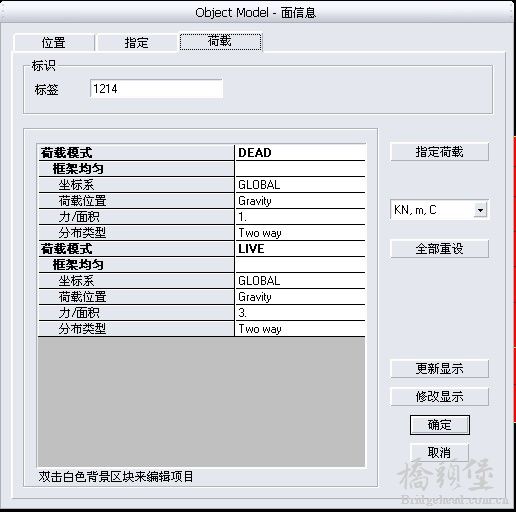Open the KN, m, C units dropdown
This screenshot has height=512, width=516.
click(439, 210)
